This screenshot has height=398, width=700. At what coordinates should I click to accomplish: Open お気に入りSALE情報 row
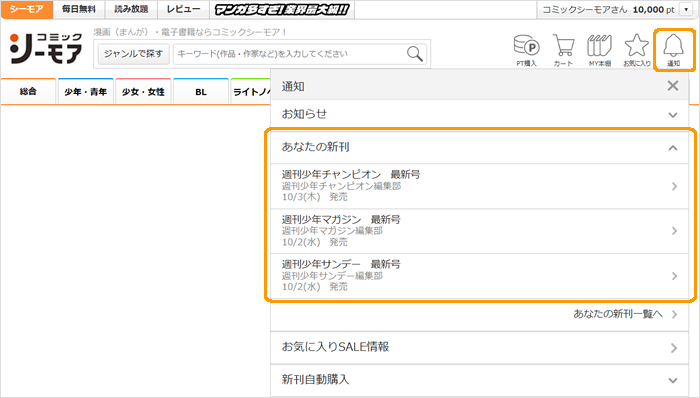[479, 347]
